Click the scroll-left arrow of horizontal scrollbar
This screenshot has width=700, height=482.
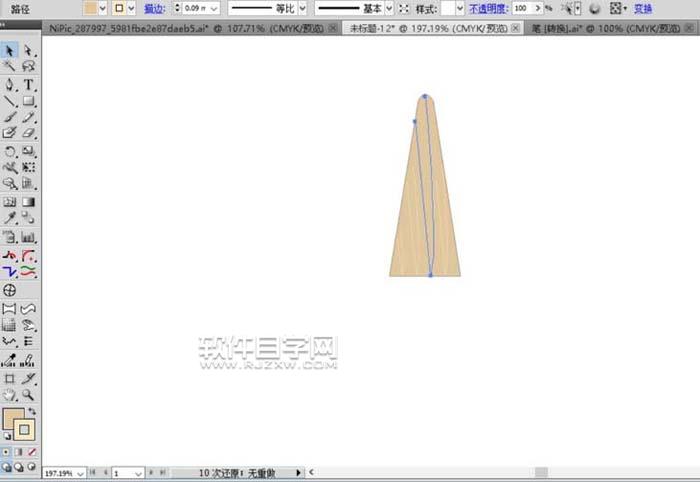pos(311,472)
